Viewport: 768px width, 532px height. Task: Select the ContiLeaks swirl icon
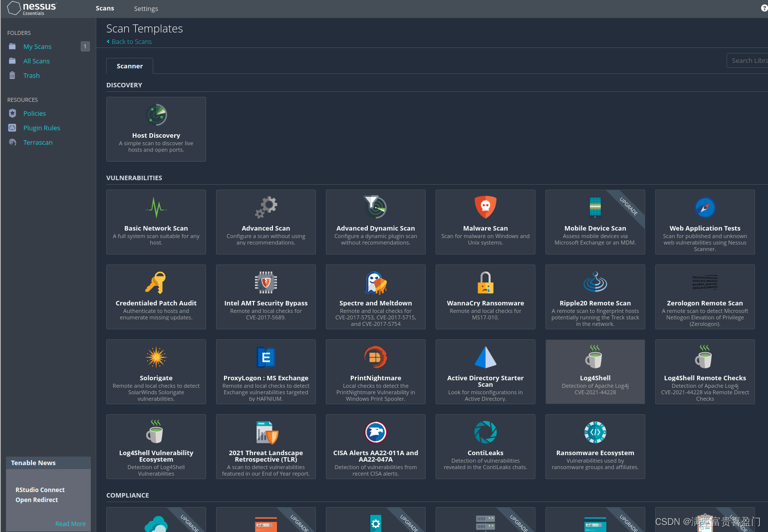point(486,432)
